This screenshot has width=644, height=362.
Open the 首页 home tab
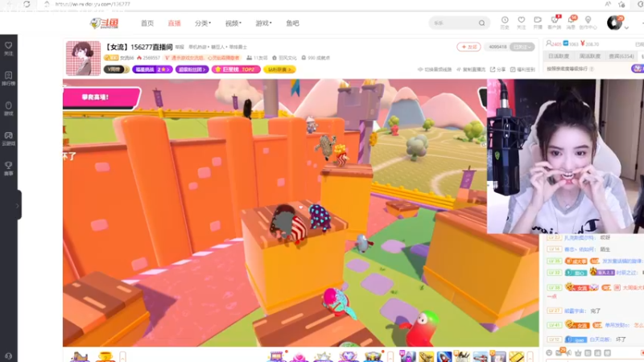(147, 23)
